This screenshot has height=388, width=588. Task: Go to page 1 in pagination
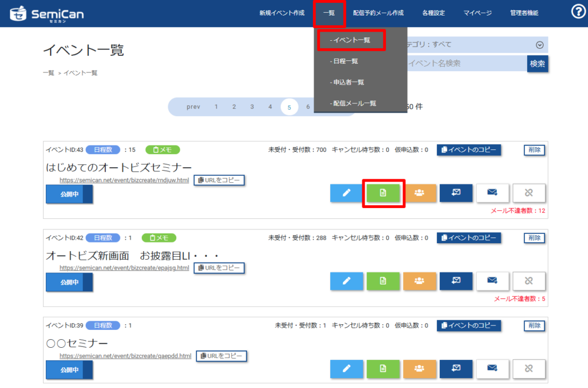pyautogui.click(x=216, y=107)
